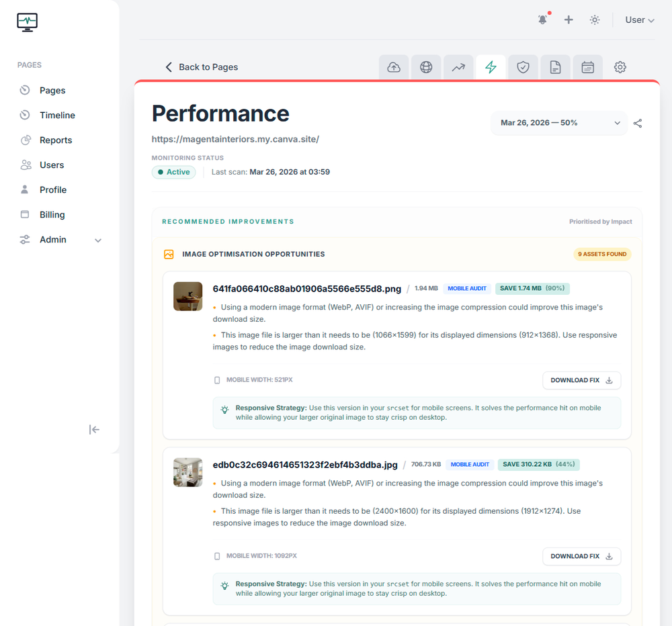This screenshot has width=672, height=626.
Task: Select Billing in the sidebar
Action: pyautogui.click(x=54, y=214)
